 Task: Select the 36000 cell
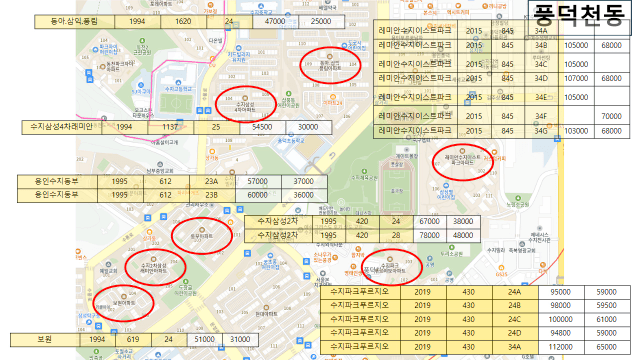[304, 196]
